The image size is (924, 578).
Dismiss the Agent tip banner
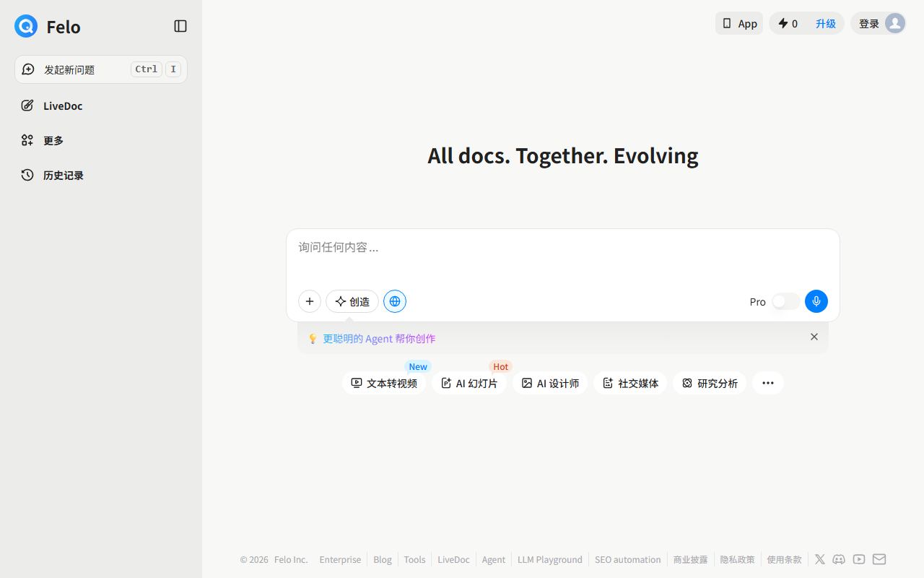814,337
